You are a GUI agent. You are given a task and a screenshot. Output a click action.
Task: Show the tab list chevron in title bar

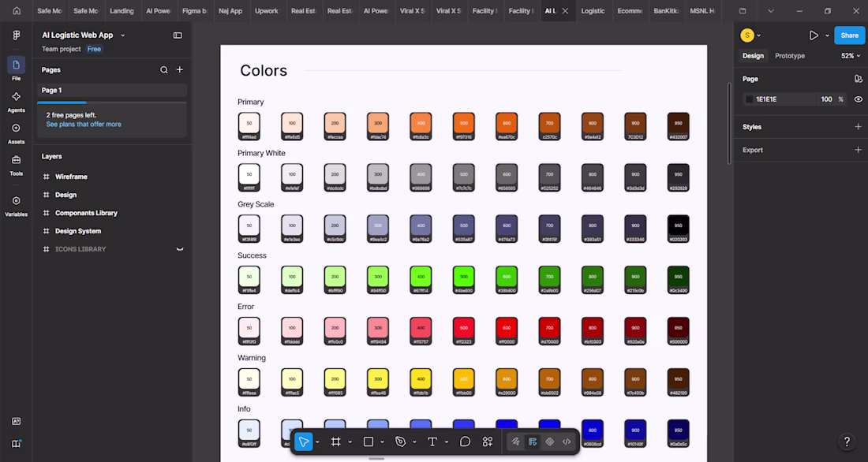771,10
